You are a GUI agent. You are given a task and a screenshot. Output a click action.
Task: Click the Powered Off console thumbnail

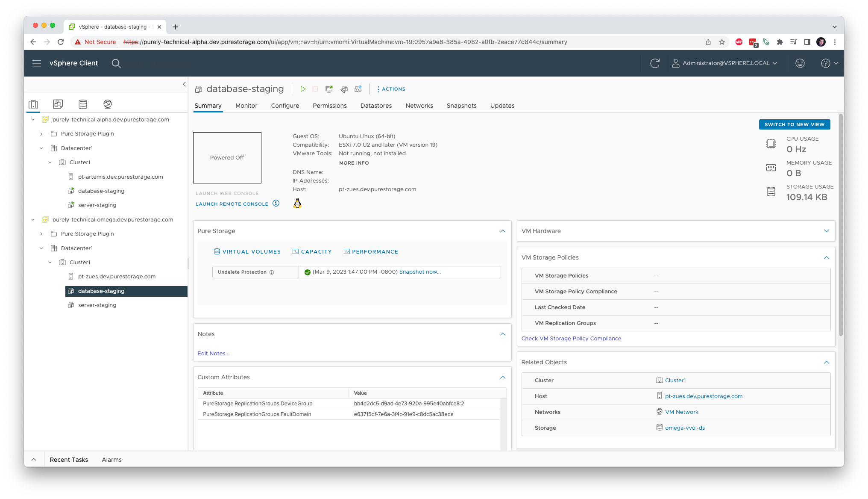(227, 158)
